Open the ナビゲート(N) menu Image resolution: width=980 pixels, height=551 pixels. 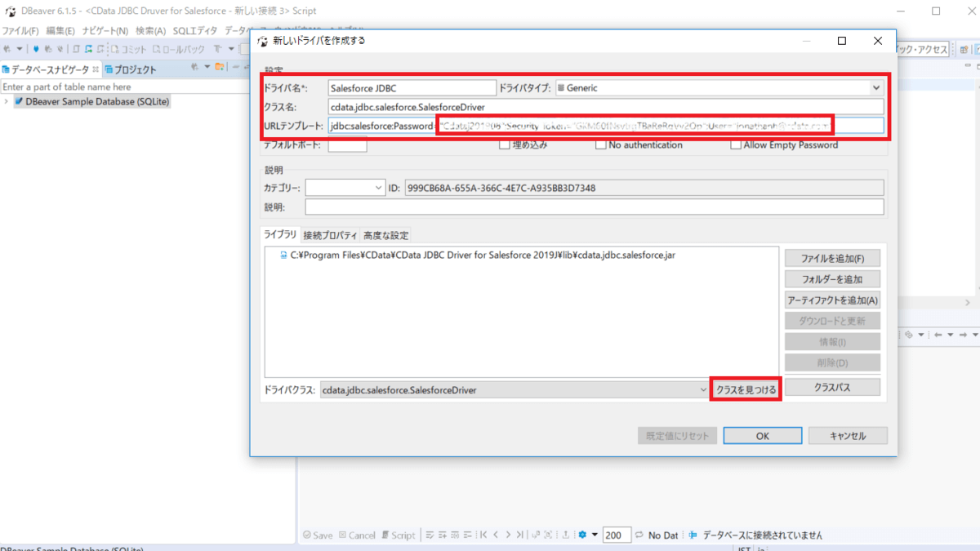(105, 30)
